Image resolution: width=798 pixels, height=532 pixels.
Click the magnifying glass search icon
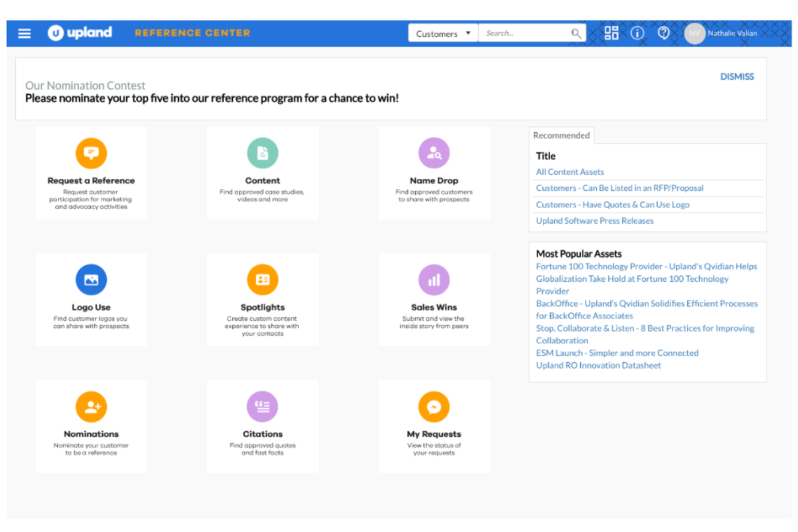click(x=576, y=33)
